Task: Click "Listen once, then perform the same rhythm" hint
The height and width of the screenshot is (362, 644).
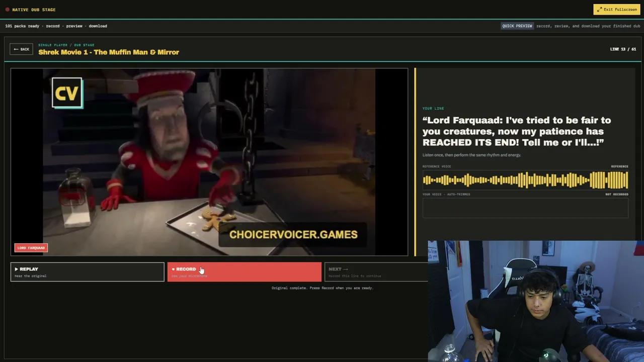Action: click(472, 155)
